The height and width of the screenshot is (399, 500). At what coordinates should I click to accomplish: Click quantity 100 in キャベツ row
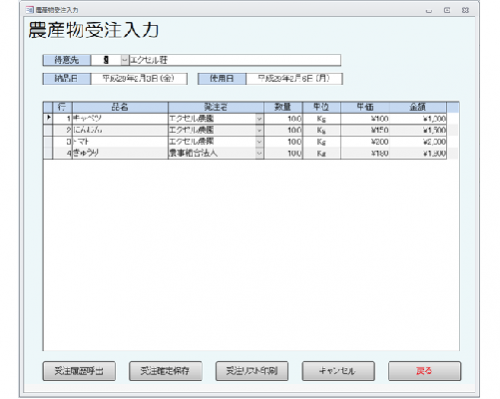[x=283, y=119]
